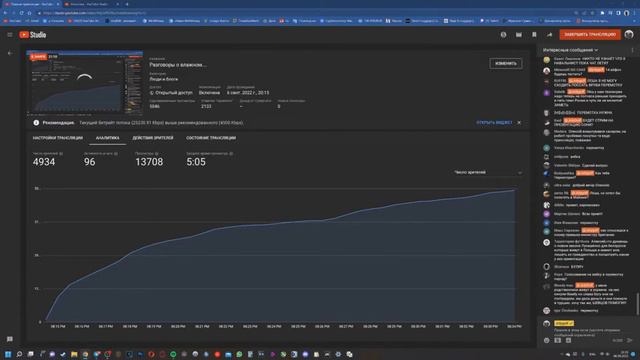The height and width of the screenshot is (360, 640).
Task: Click the live stream preview thumbnail
Action: pos(85,83)
